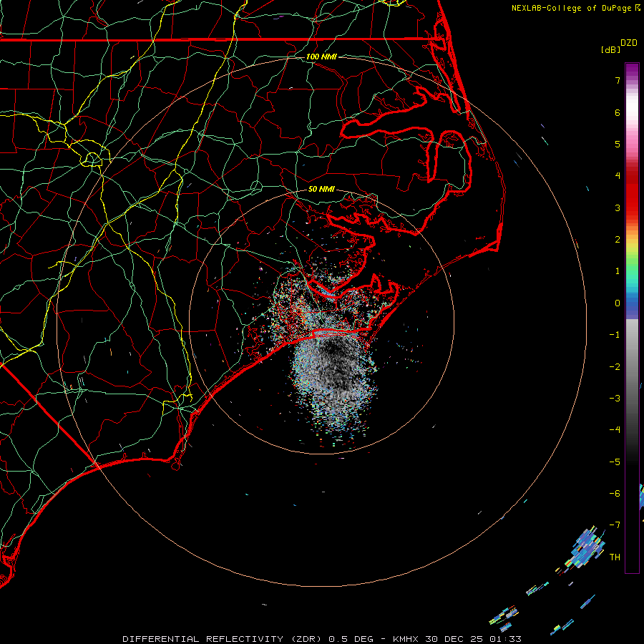The width and height of the screenshot is (644, 644).
Task: Click the 50 NMI range ring label
Action: point(321,189)
